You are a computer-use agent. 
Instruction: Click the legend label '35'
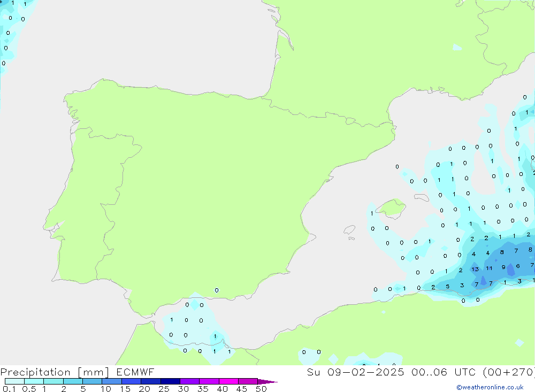[203, 389]
